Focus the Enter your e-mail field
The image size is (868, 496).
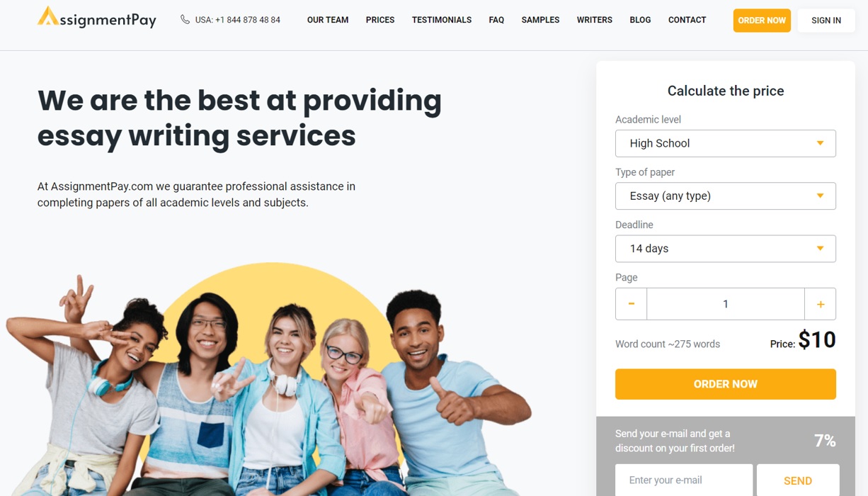coord(684,480)
